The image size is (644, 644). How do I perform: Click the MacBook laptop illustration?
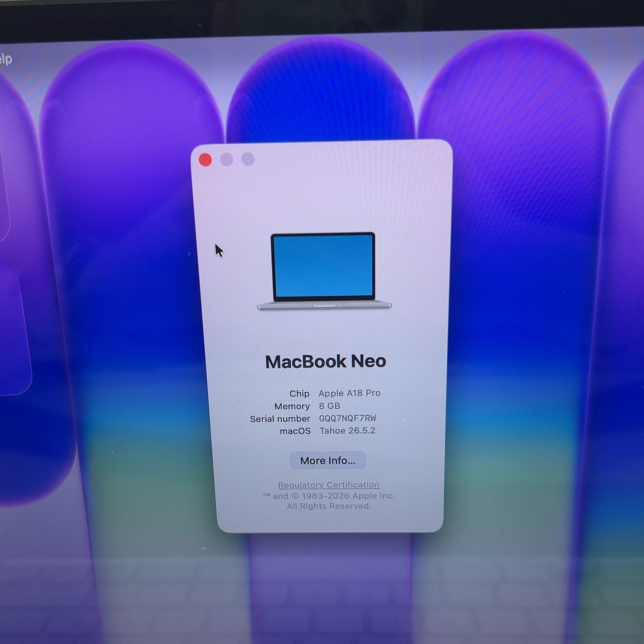click(324, 271)
